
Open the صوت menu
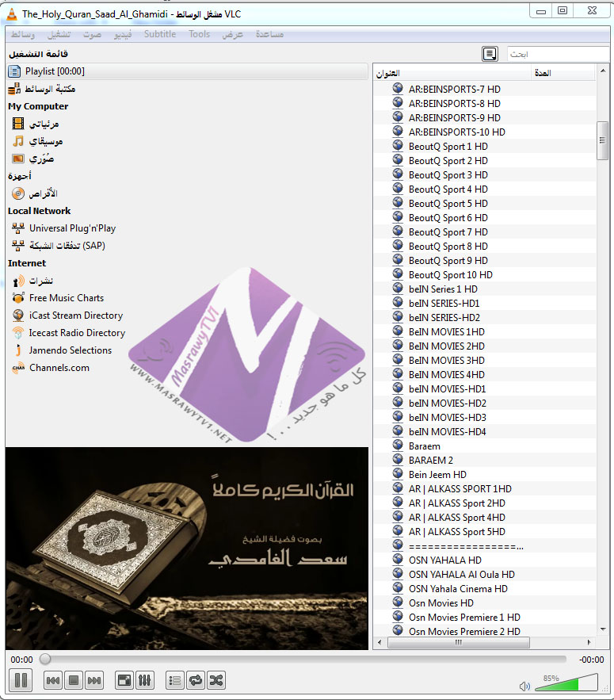point(92,34)
